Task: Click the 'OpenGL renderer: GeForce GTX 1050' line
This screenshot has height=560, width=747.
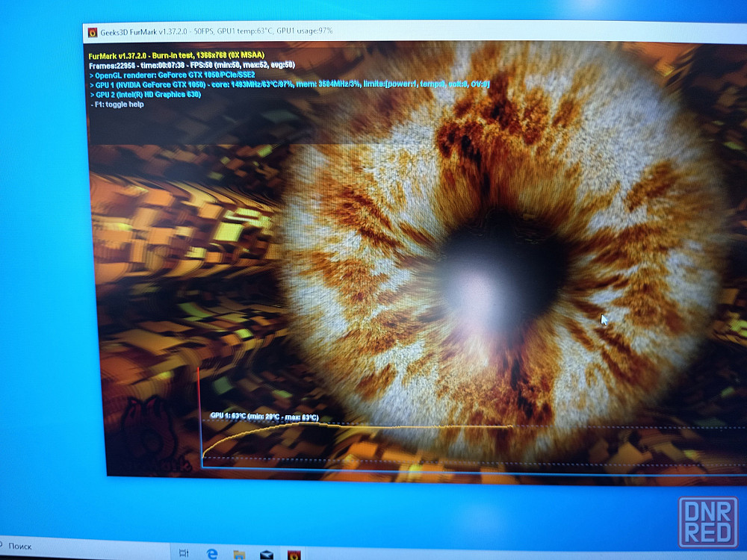Action: point(172,75)
